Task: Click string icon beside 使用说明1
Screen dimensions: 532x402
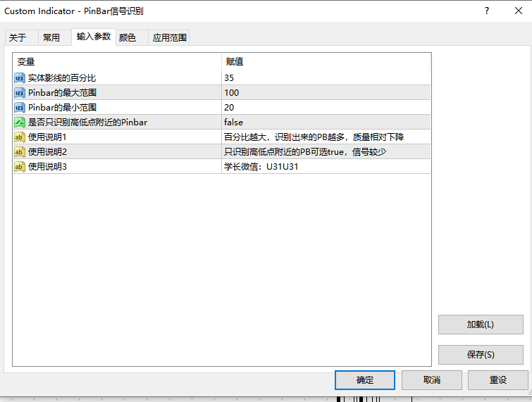Action: [x=20, y=137]
